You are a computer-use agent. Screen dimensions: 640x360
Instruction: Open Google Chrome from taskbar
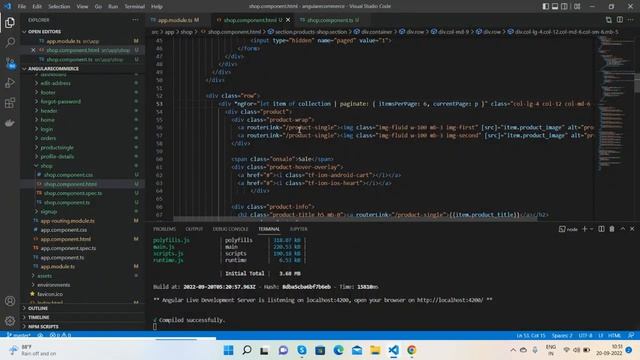coord(412,350)
